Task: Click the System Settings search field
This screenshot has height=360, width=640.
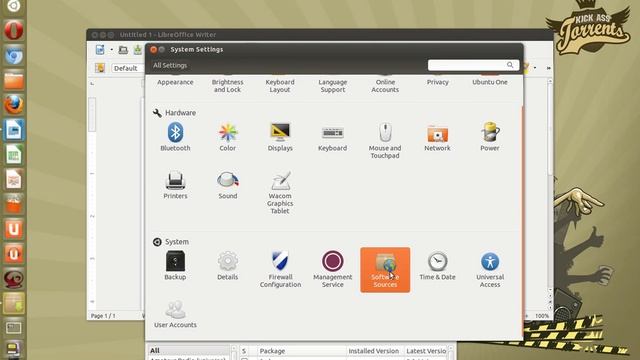Action: [x=473, y=65]
